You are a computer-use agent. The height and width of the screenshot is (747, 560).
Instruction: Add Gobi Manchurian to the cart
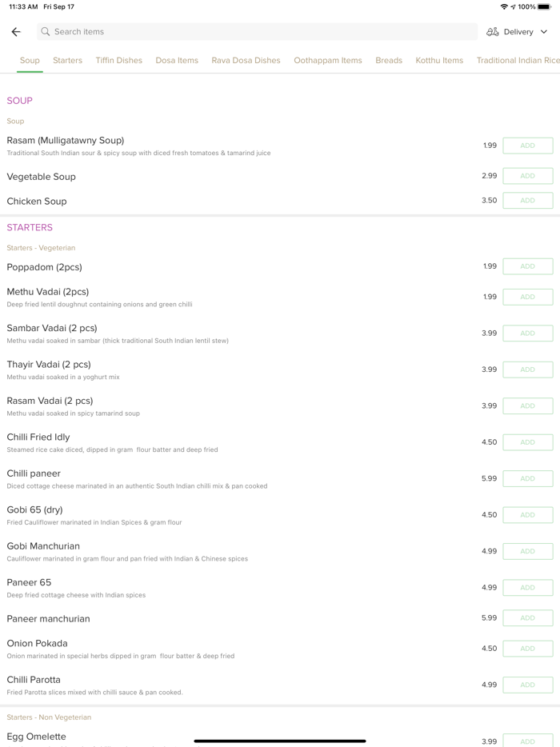click(x=527, y=551)
